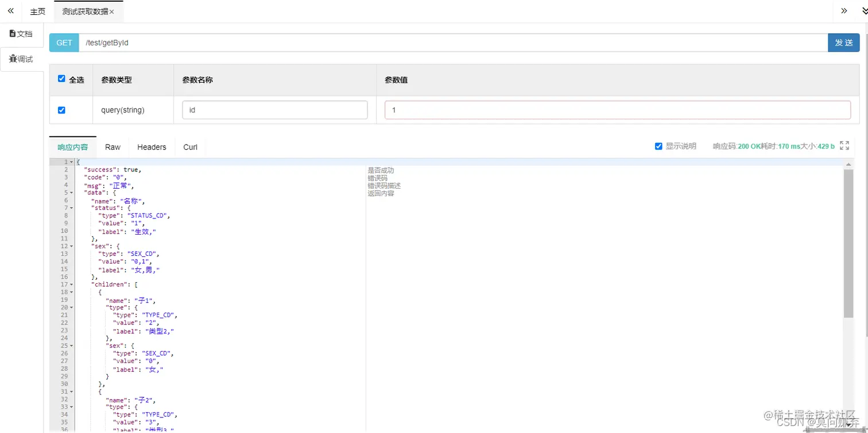Click the 返回内容 description text
This screenshot has height=433, width=868.
pyautogui.click(x=381, y=193)
